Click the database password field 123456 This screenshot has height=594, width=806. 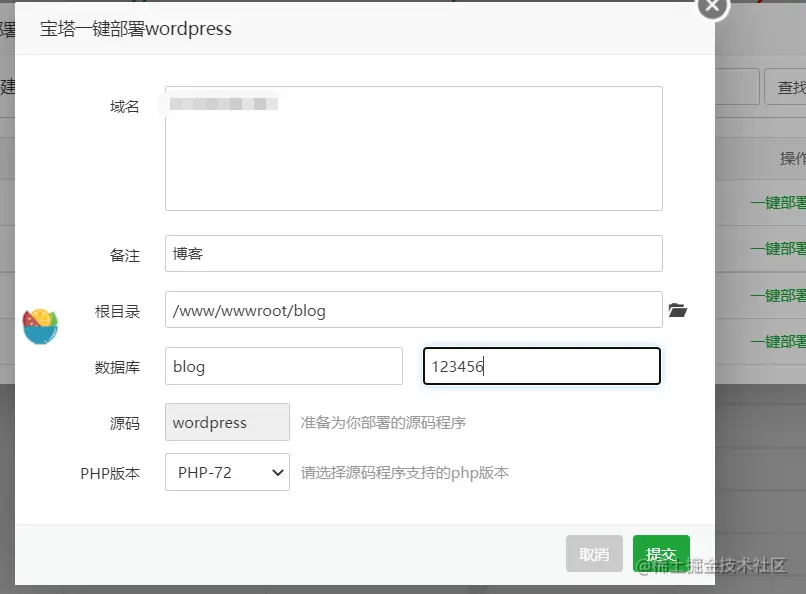pyautogui.click(x=542, y=366)
